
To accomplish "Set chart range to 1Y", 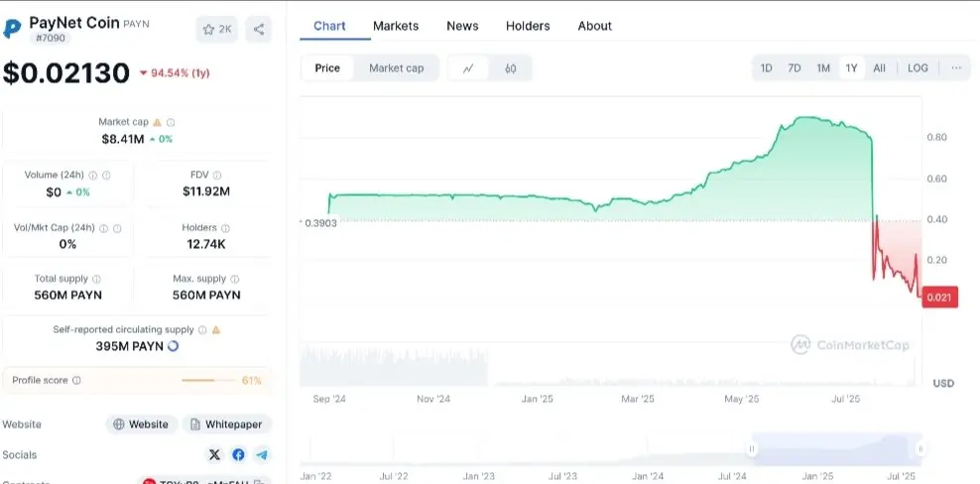I will (851, 68).
